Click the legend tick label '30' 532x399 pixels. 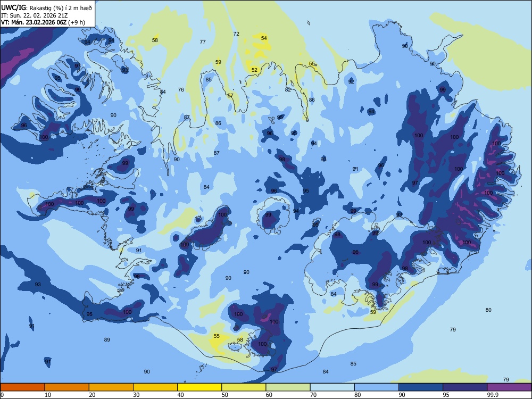pos(136,395)
